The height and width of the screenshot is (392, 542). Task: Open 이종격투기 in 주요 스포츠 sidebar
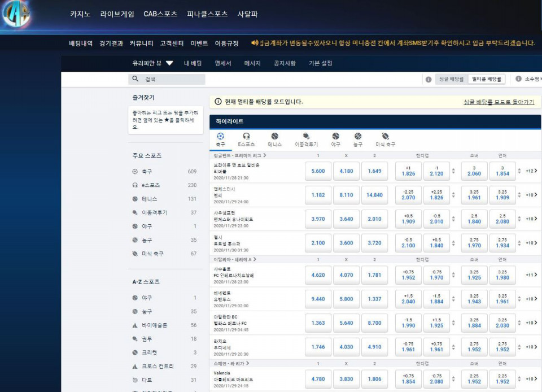(x=164, y=212)
